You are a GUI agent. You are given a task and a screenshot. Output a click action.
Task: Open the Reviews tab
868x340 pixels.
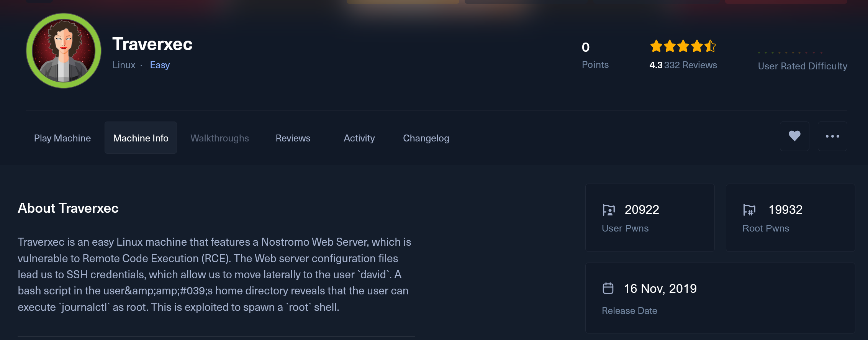[293, 138]
